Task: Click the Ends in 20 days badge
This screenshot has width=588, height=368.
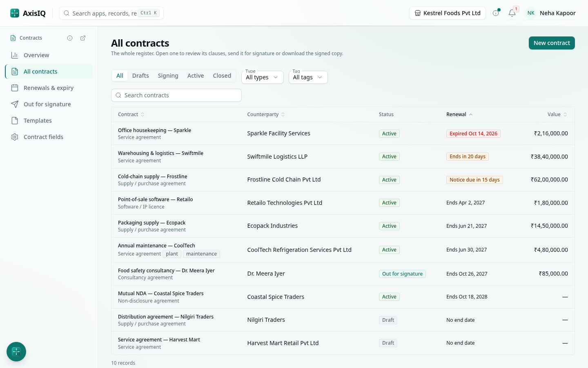Action: (x=468, y=157)
